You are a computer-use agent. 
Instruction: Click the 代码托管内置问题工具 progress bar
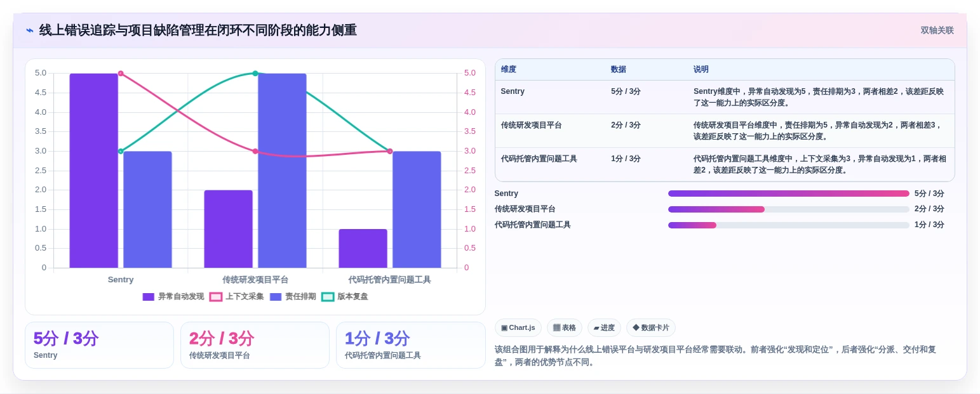788,225
